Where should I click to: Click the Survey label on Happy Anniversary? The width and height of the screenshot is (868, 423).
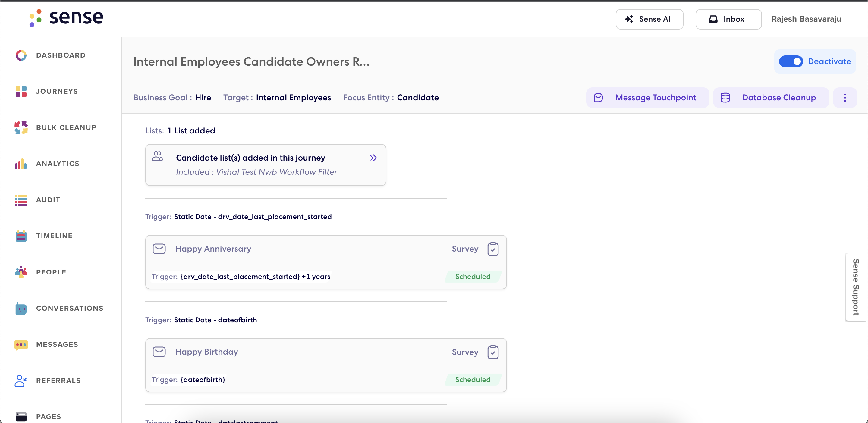pyautogui.click(x=465, y=249)
